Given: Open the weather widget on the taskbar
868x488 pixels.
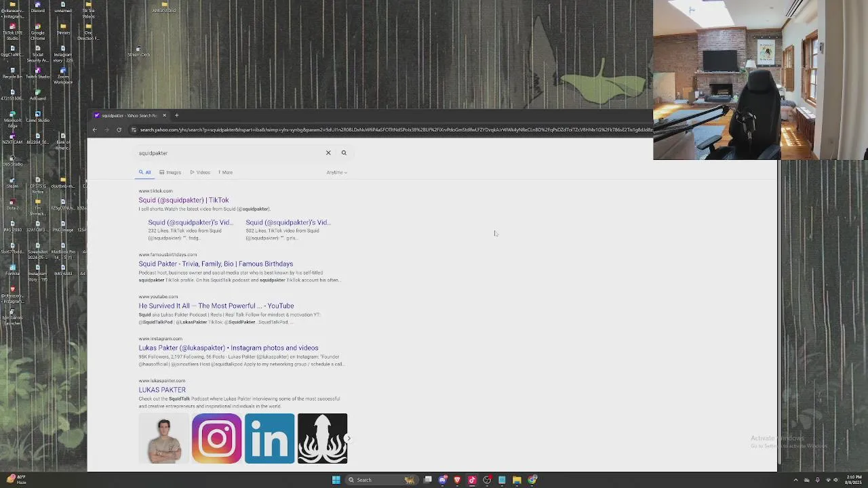Looking at the screenshot, I should 16,480.
